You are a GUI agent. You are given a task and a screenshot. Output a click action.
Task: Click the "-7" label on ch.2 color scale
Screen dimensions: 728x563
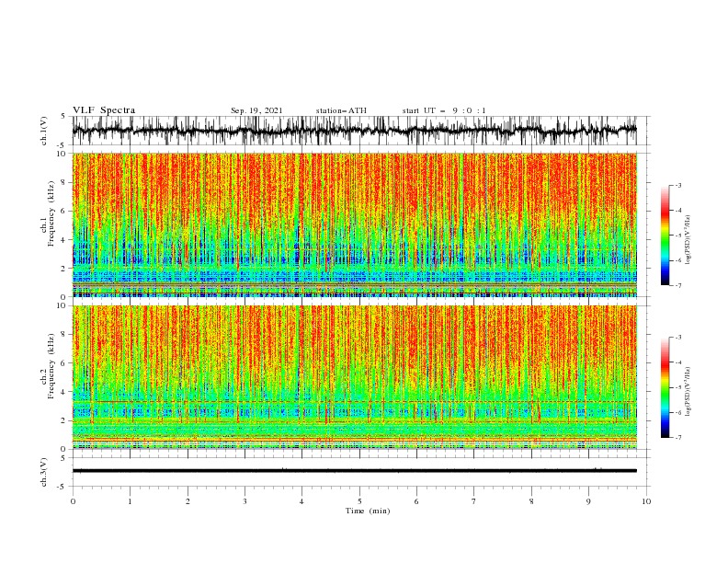[x=678, y=438]
